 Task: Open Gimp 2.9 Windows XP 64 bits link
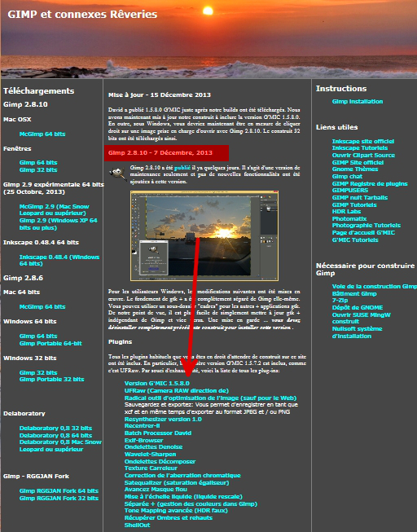pyautogui.click(x=58, y=224)
